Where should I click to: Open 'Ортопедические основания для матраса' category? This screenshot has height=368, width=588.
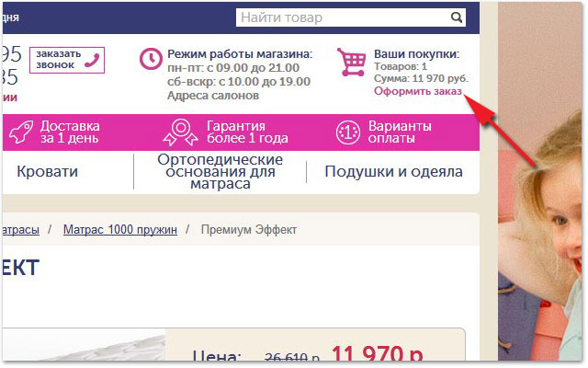[220, 172]
